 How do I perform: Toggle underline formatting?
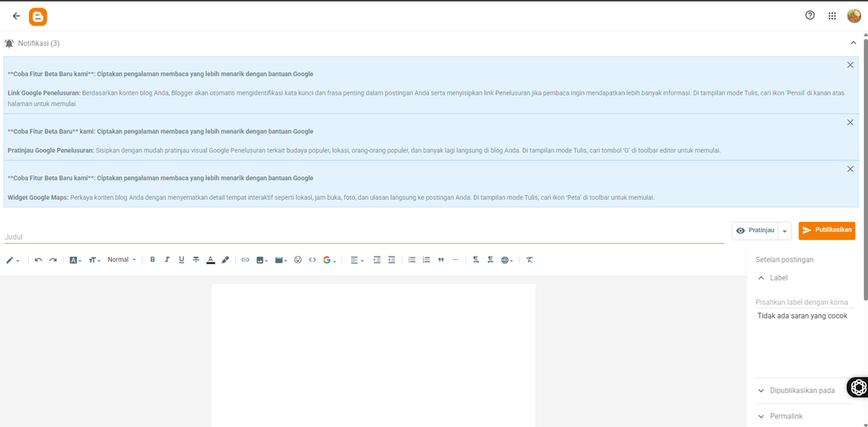tap(181, 259)
